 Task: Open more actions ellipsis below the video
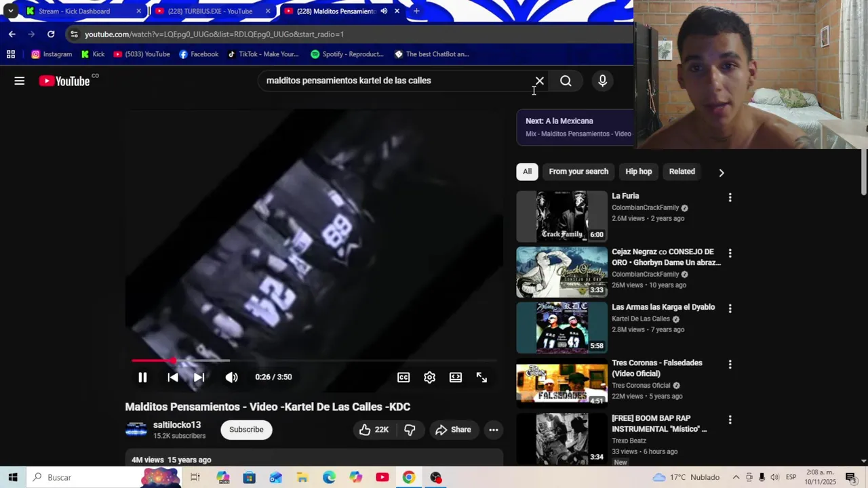coord(494,430)
